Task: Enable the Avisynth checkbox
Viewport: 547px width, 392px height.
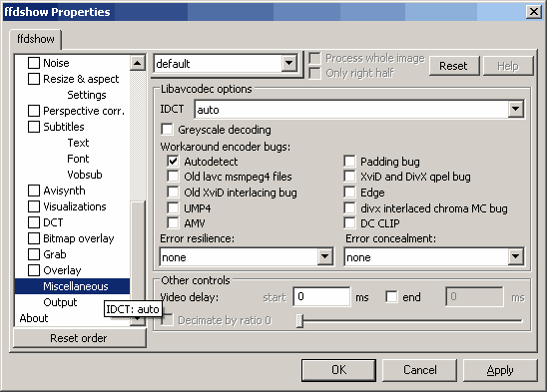Action: [34, 191]
